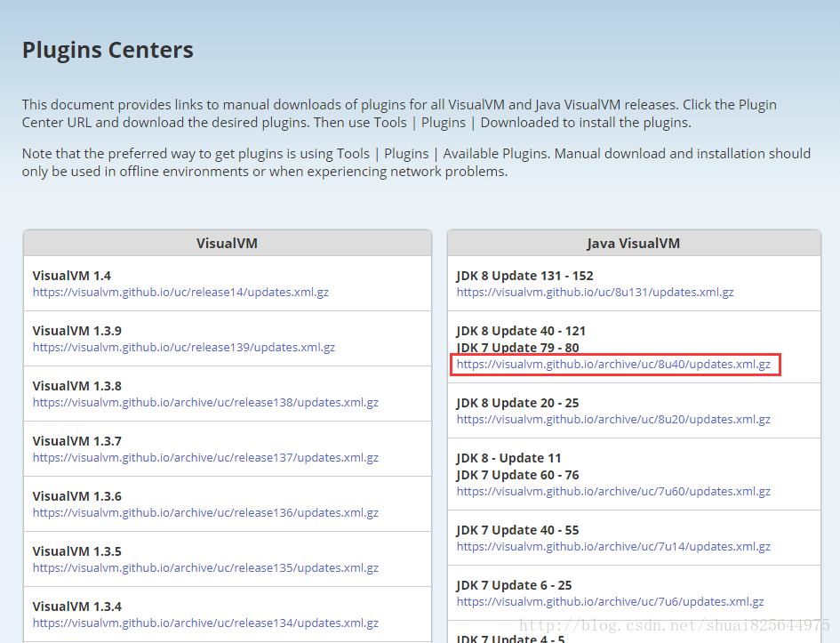Click the 'JDK 7 Update 79 - 80' text
The image size is (840, 643).
(x=518, y=348)
